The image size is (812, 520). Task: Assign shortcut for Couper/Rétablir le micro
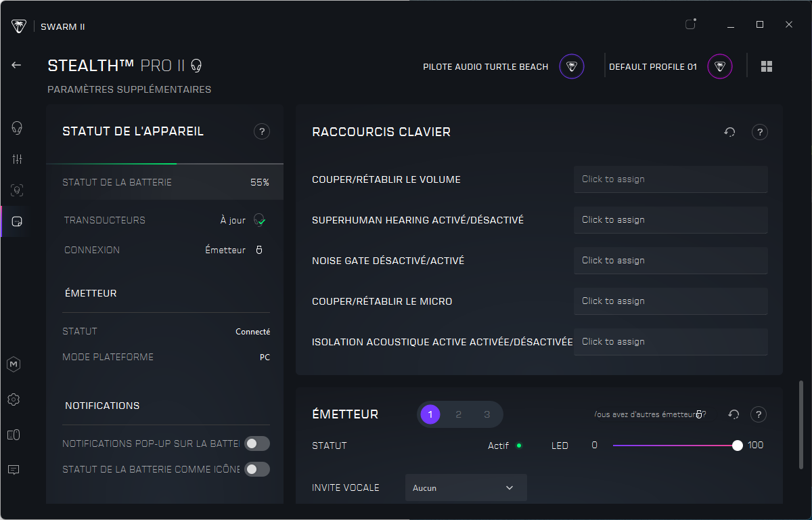pos(671,301)
